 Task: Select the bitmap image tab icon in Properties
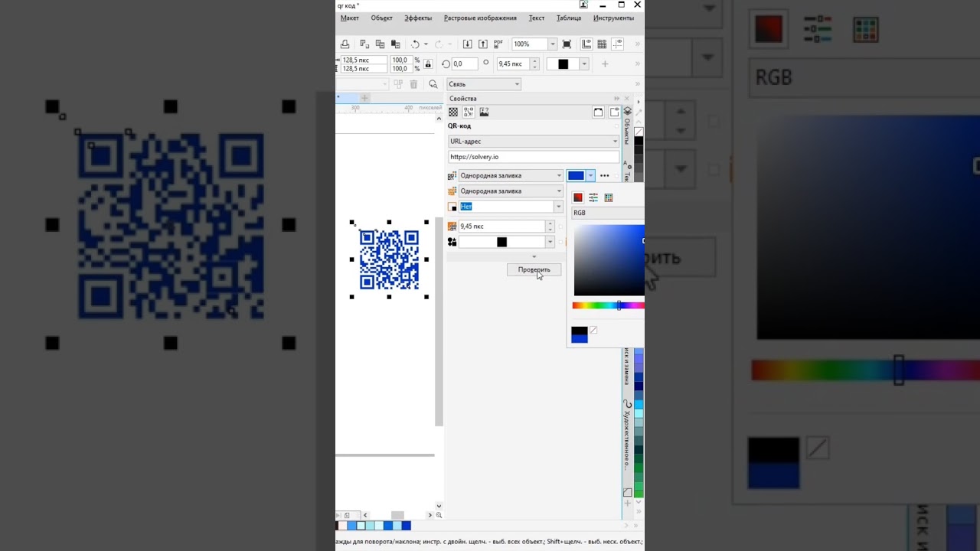click(484, 112)
